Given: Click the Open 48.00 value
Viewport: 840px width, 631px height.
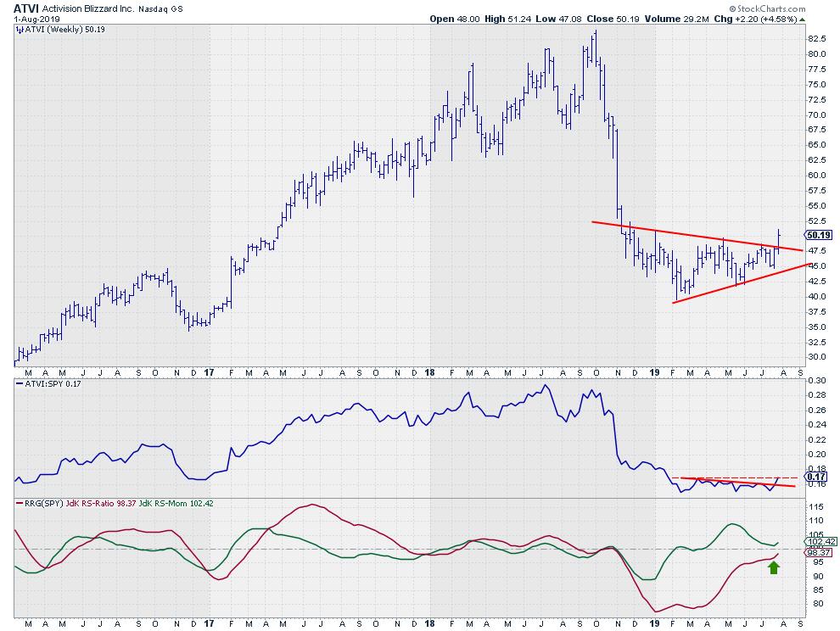Looking at the screenshot, I should pyautogui.click(x=455, y=19).
